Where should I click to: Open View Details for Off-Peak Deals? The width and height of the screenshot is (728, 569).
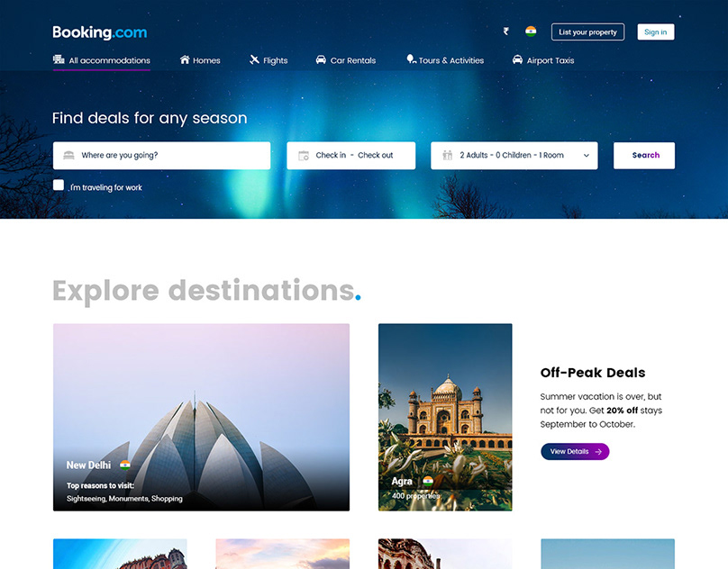pyautogui.click(x=575, y=452)
